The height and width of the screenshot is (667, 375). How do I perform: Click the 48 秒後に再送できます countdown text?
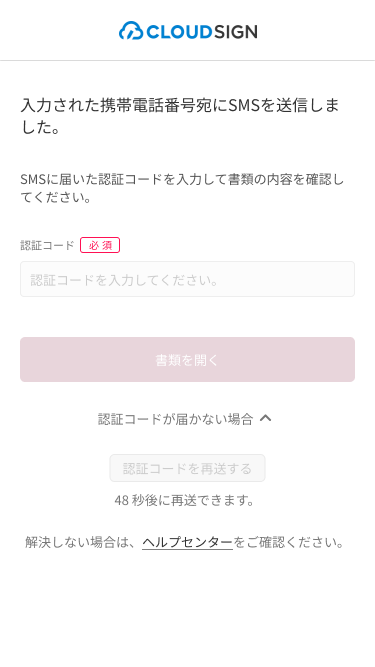(185, 500)
